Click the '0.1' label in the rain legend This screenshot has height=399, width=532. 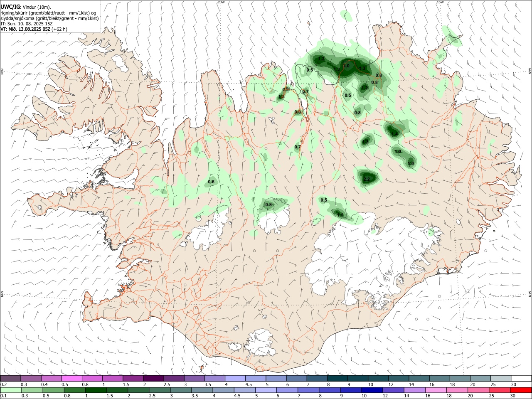3,396
